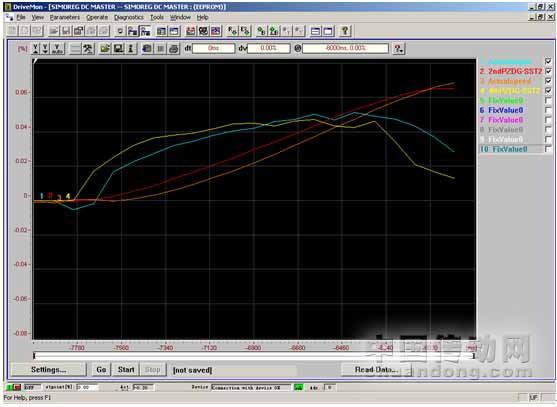557x407 pixels.
Task: Click the Settings... button
Action: tap(48, 369)
